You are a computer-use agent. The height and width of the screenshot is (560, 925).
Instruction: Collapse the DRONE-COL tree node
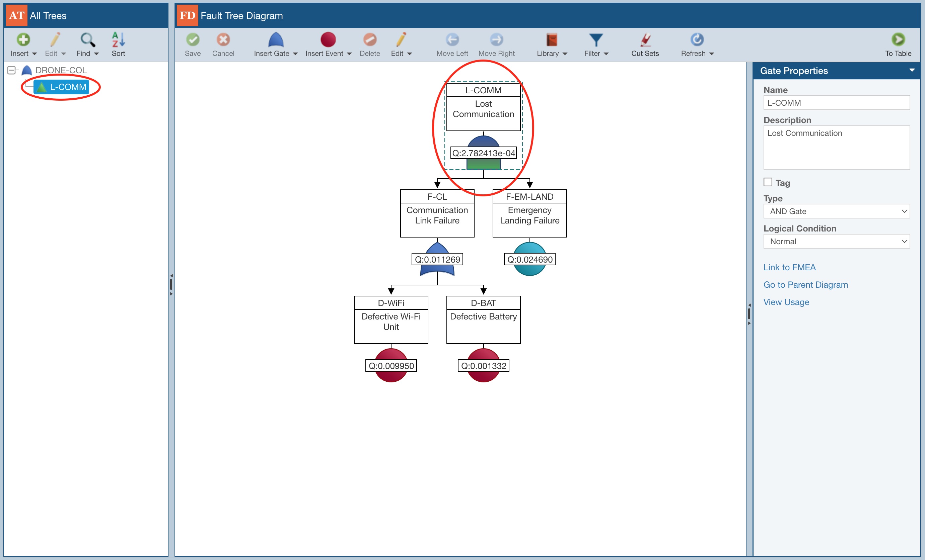12,70
